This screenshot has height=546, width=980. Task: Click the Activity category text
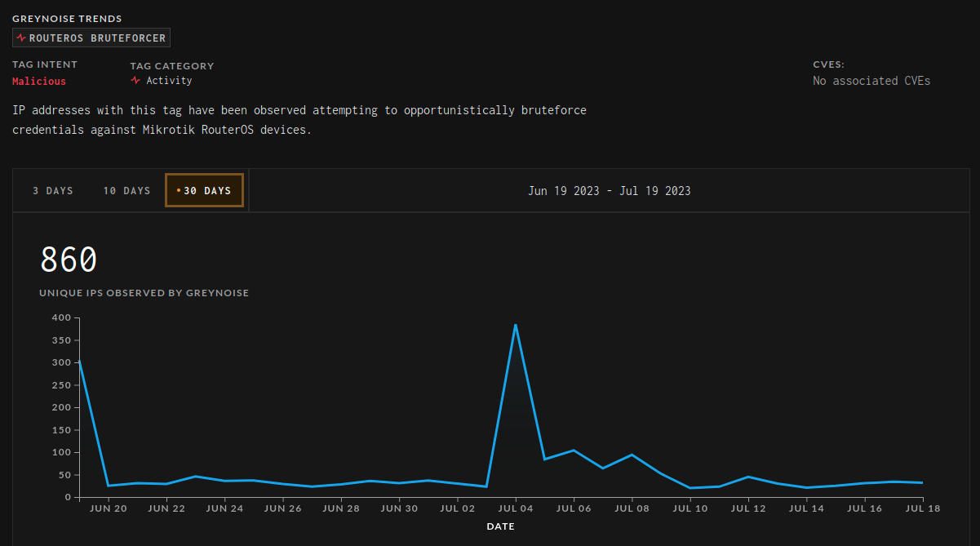click(169, 81)
